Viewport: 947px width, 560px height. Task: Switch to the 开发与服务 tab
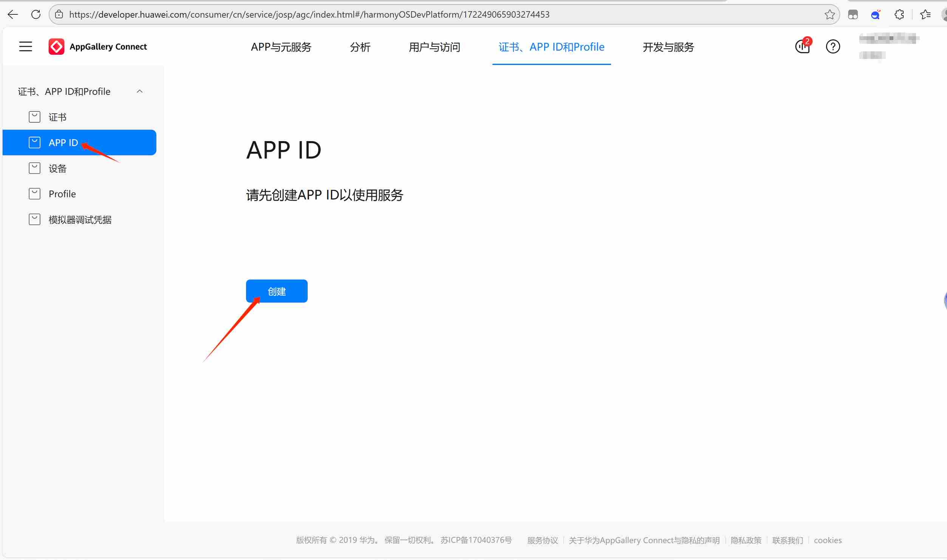668,47
